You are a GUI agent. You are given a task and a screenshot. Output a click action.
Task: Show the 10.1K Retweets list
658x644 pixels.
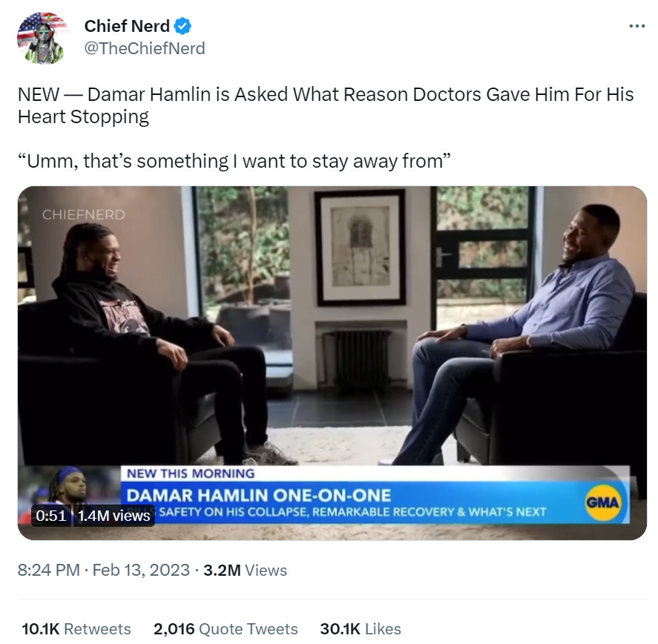pos(76,629)
